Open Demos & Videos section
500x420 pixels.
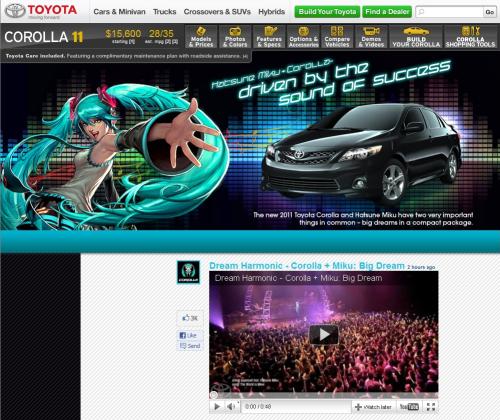click(x=371, y=37)
